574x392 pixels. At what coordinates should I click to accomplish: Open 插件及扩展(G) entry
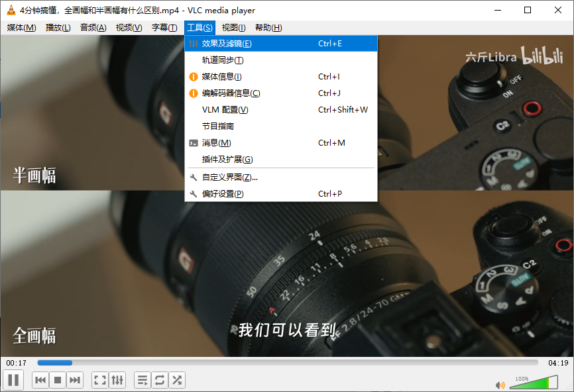coord(281,160)
